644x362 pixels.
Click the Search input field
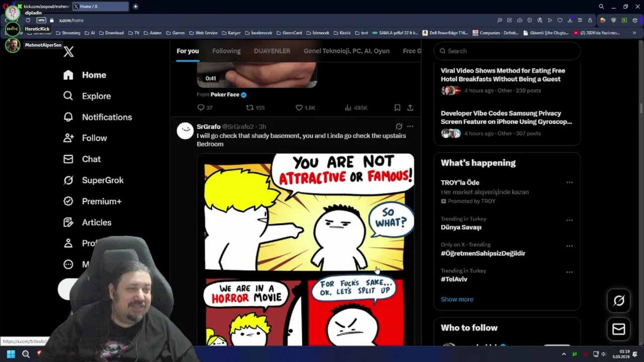[507, 51]
